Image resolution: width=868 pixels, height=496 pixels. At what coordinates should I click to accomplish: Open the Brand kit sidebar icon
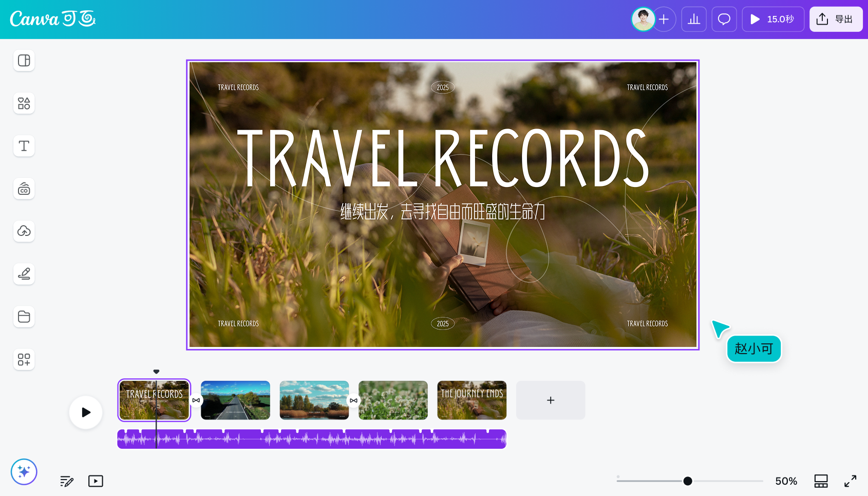(24, 189)
